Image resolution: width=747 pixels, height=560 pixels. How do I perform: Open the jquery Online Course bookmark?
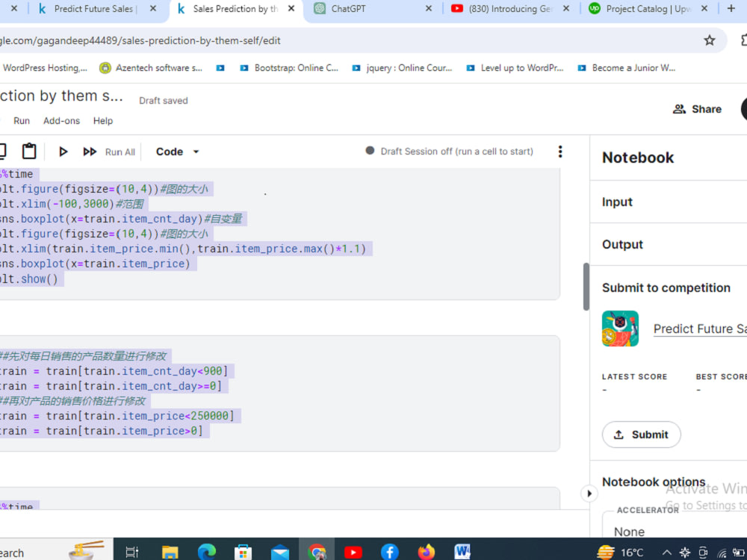(x=402, y=68)
